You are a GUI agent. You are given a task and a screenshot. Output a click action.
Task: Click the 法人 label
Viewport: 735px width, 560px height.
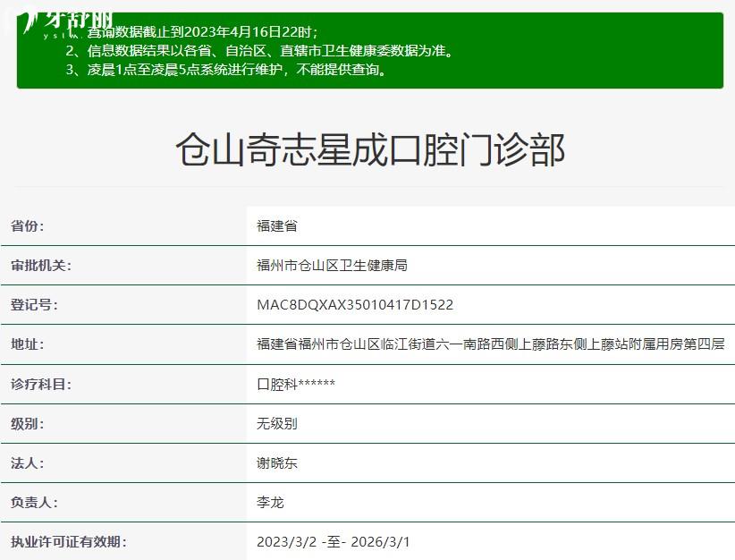point(27,462)
